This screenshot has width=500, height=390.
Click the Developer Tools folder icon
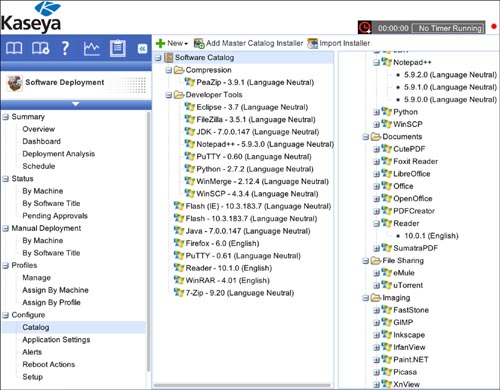(179, 95)
